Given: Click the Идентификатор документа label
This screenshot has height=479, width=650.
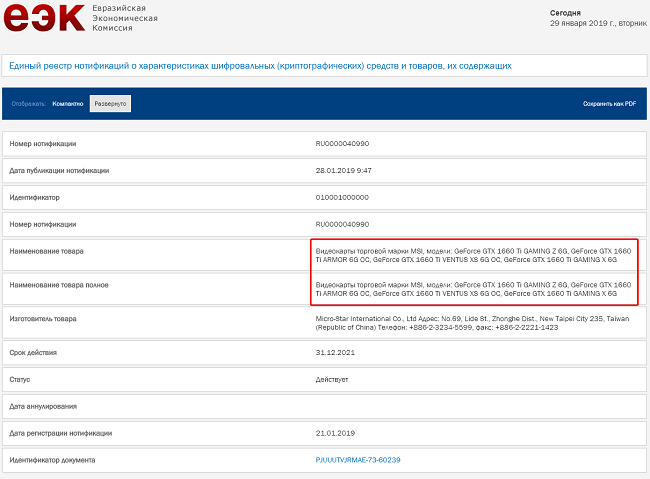Looking at the screenshot, I should coord(52,460).
